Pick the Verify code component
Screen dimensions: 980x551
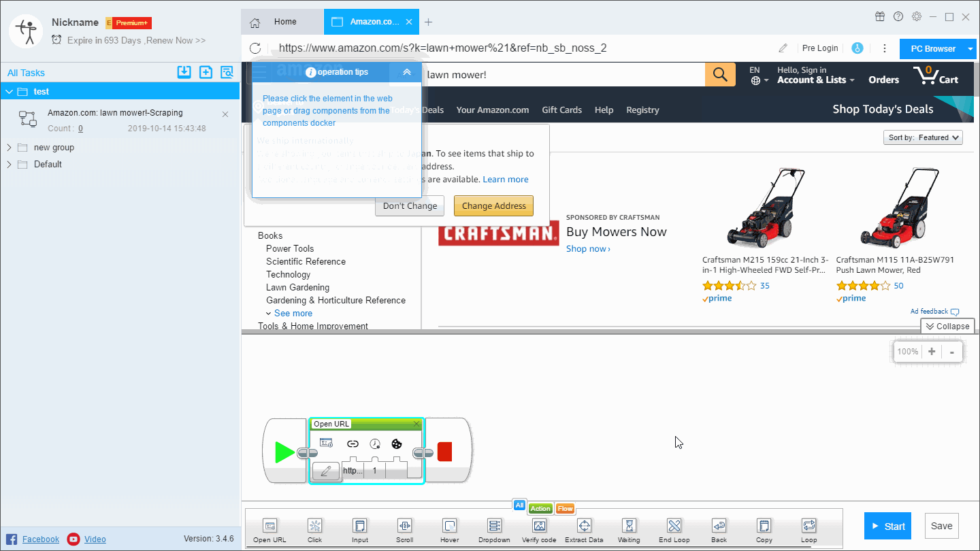(x=539, y=526)
